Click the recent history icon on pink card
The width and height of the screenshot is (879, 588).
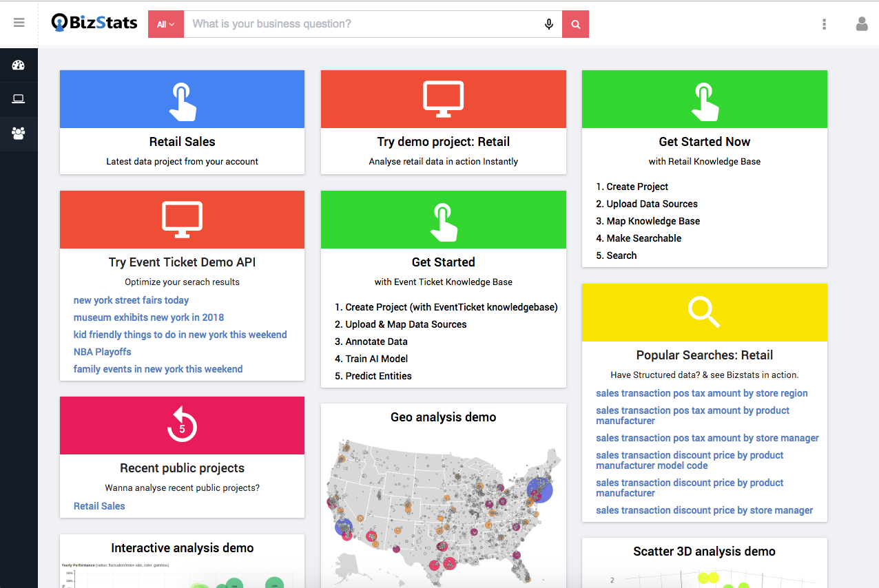tap(182, 424)
